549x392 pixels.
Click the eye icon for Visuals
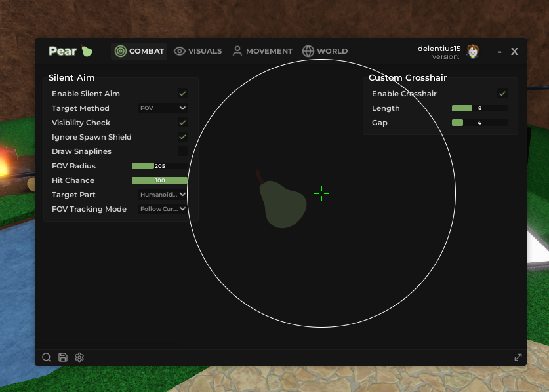pyautogui.click(x=180, y=51)
